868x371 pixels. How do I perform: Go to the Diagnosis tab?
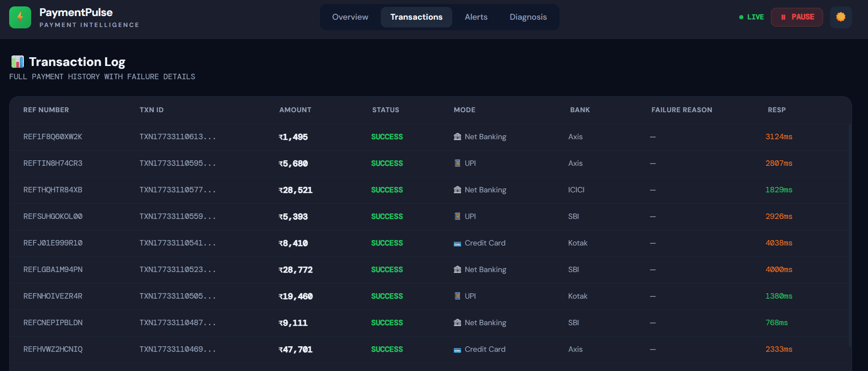[528, 17]
